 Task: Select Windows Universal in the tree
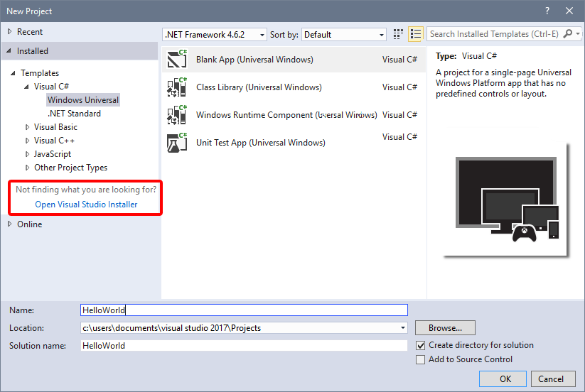click(x=83, y=100)
